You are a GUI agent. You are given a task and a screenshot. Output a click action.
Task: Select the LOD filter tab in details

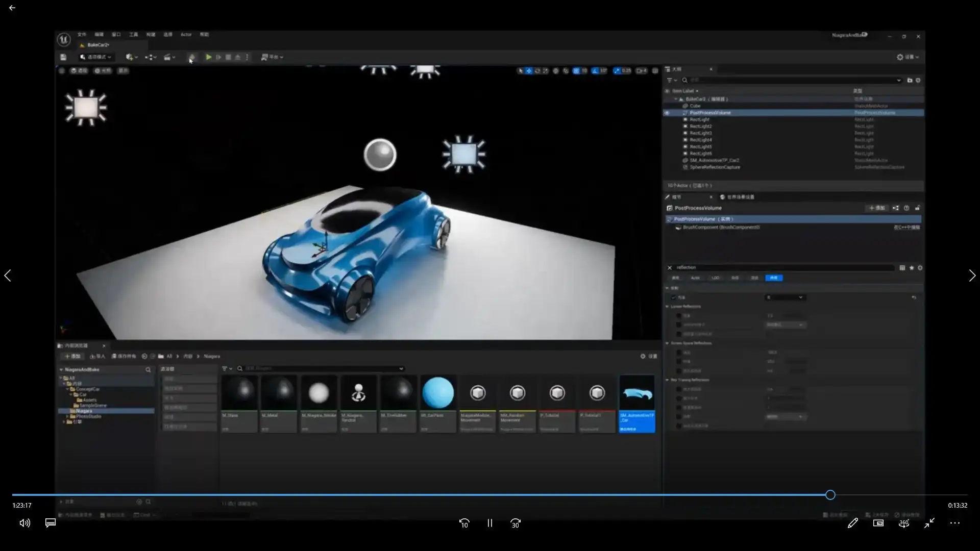click(715, 278)
